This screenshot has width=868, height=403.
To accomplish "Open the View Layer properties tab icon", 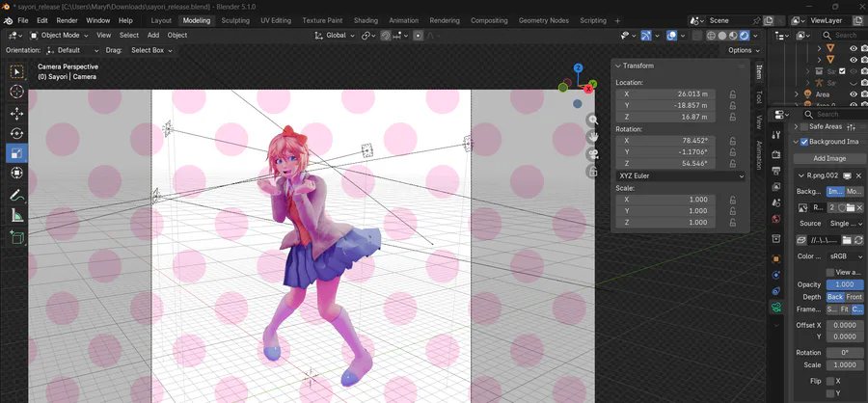I will 776,187.
